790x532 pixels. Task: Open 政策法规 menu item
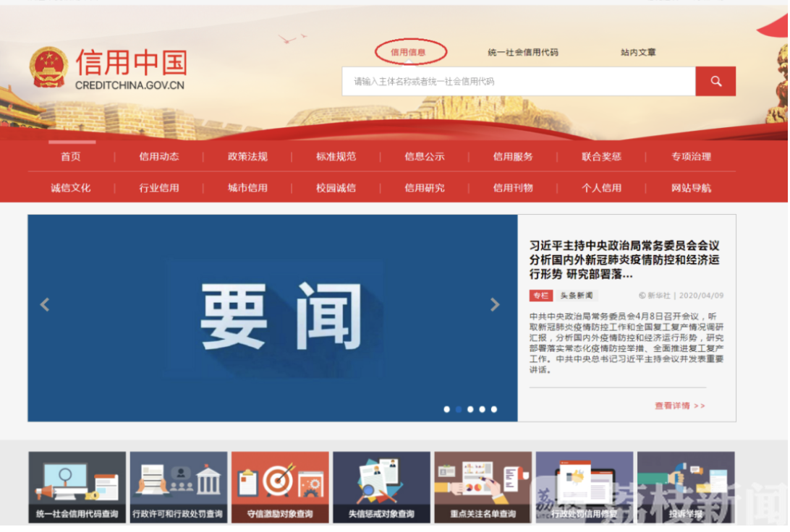click(x=247, y=157)
